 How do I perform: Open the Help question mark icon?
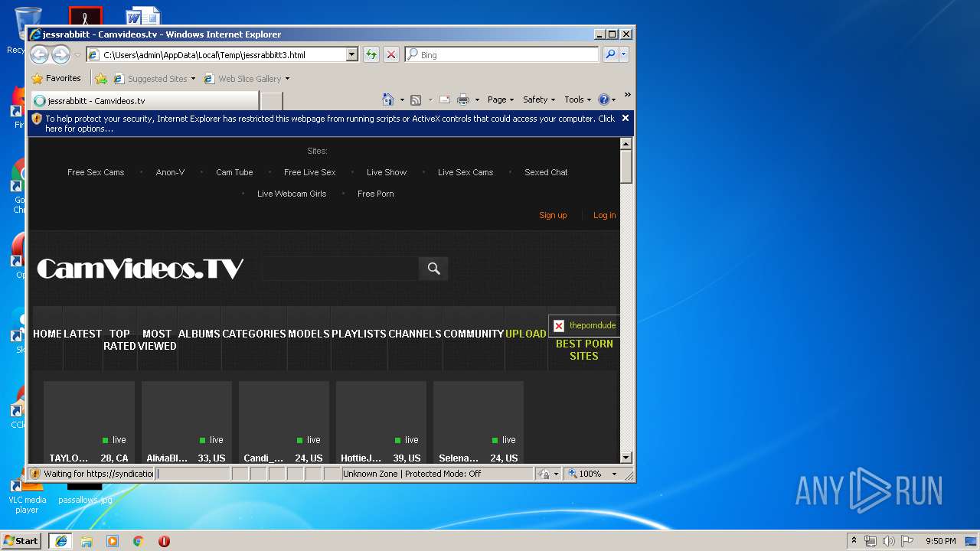click(x=603, y=99)
